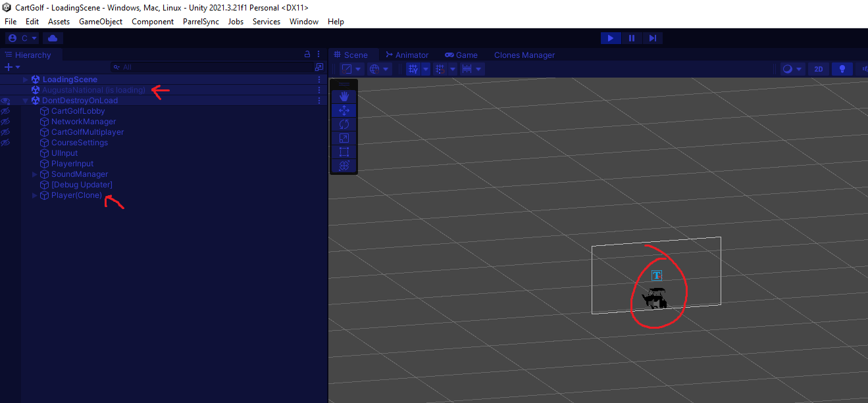Switch to the Game tab
Screen dimensions: 868x403
click(461, 55)
